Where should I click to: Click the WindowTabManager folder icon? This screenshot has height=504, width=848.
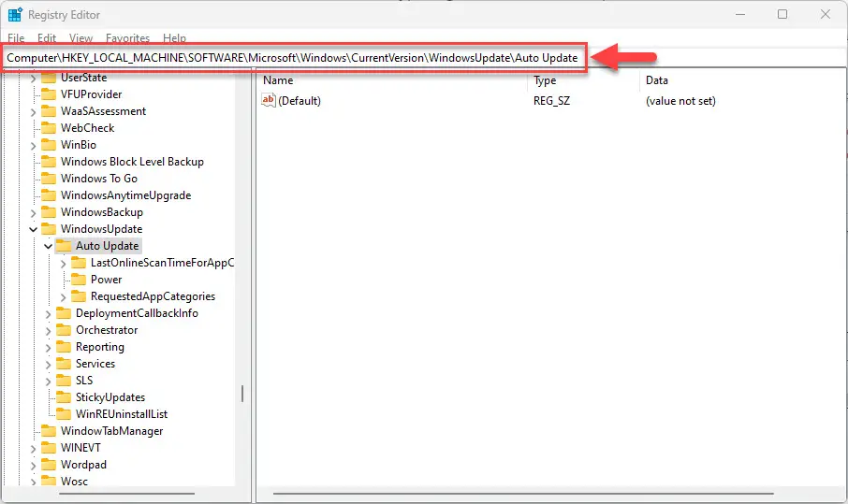click(x=49, y=431)
